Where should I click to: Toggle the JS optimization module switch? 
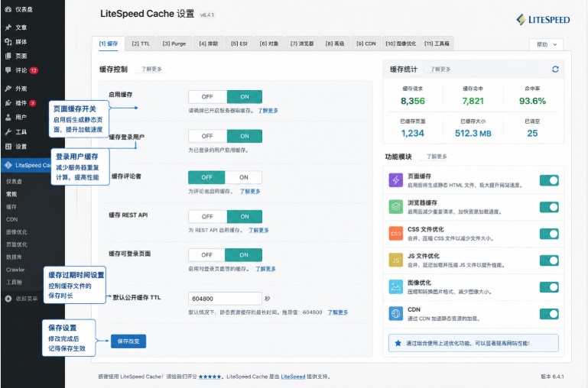[549, 260]
